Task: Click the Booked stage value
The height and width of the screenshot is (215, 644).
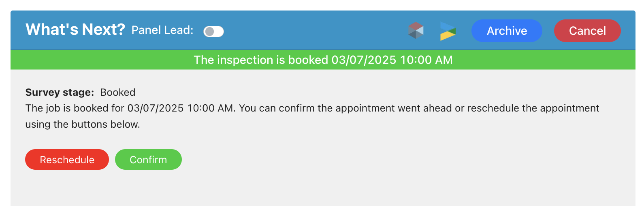Action: pos(118,92)
